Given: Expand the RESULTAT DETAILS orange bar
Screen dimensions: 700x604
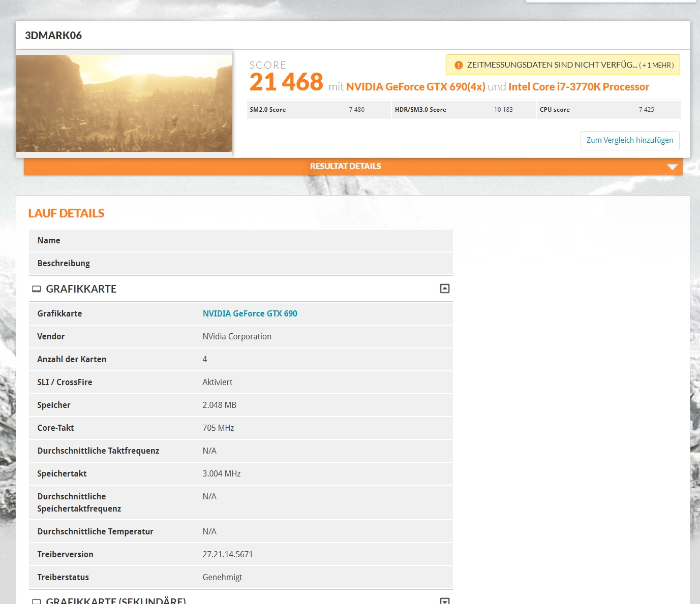Looking at the screenshot, I should [353, 167].
